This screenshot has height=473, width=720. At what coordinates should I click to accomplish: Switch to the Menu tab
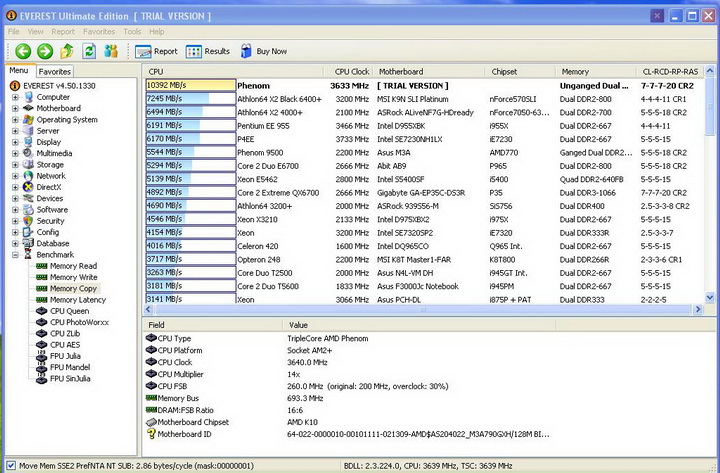(19, 71)
